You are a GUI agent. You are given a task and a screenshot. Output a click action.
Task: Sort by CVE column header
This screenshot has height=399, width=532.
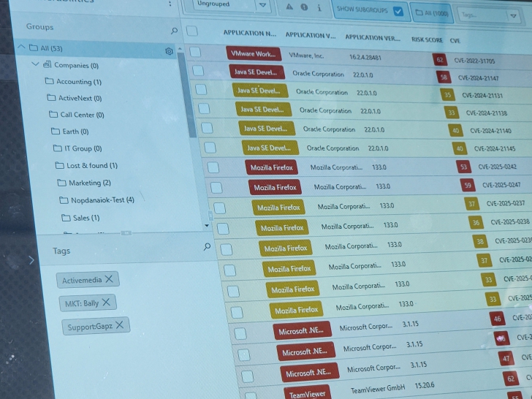455,41
